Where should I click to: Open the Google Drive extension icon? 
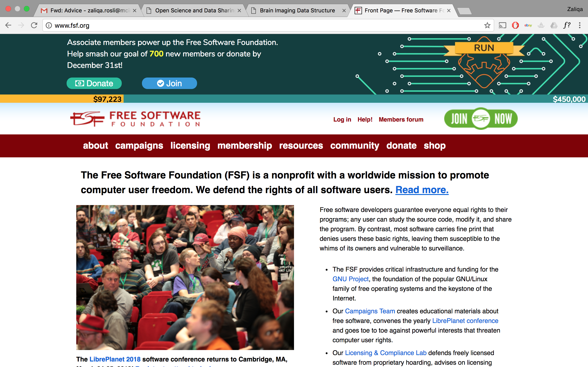[554, 25]
